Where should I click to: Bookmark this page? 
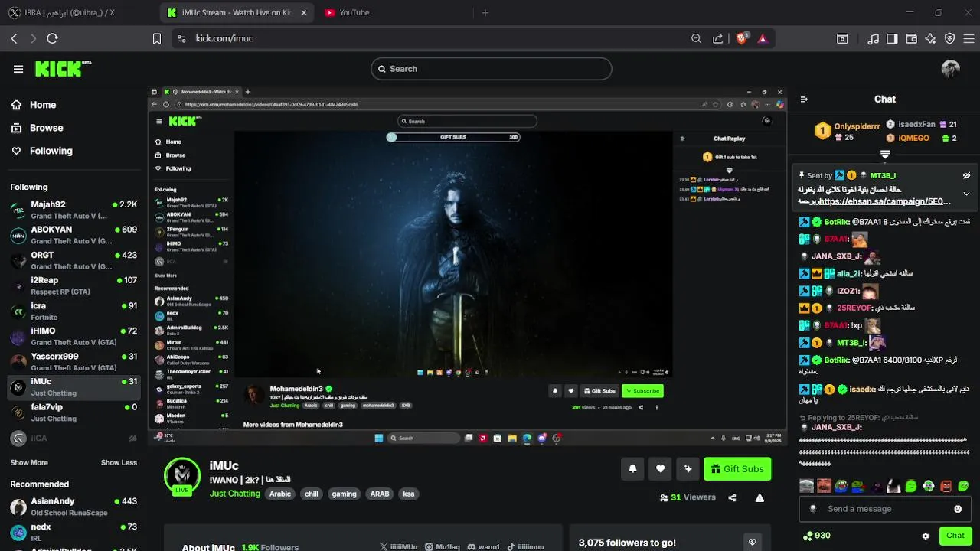click(x=156, y=38)
